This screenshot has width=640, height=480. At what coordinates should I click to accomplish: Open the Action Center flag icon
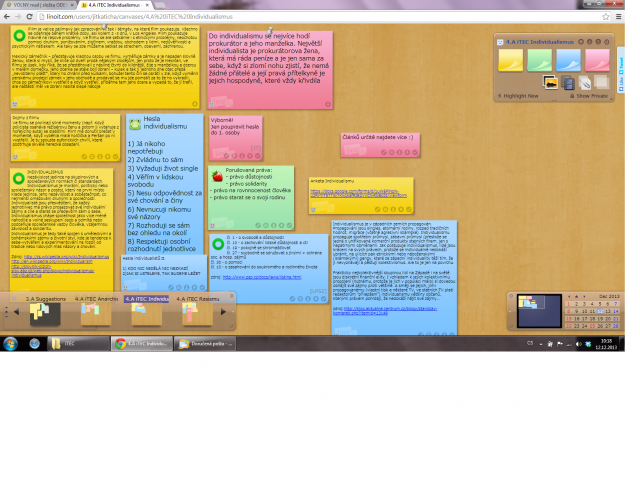coord(560,344)
